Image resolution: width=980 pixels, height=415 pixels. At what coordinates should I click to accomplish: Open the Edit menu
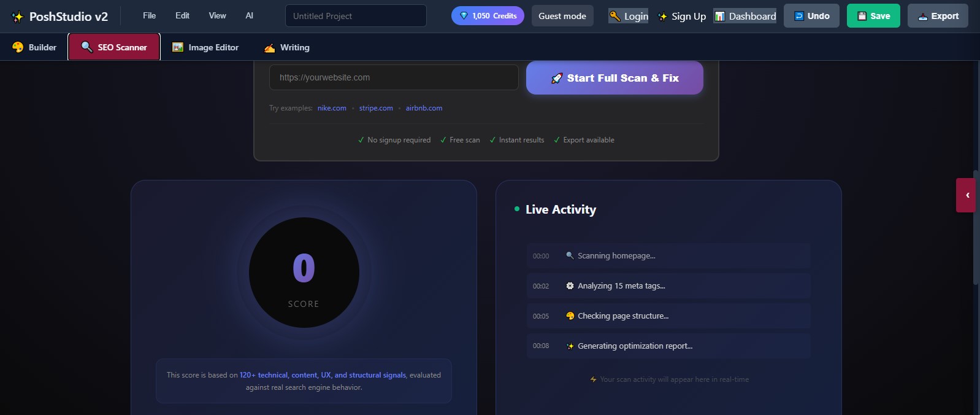click(182, 15)
